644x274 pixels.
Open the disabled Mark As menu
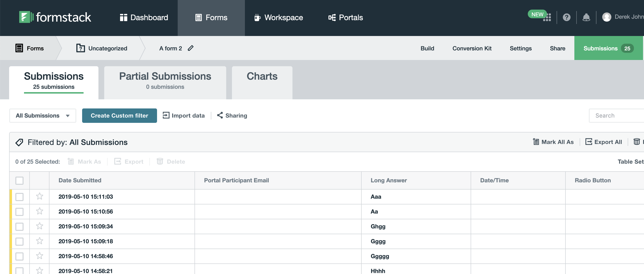tap(85, 162)
